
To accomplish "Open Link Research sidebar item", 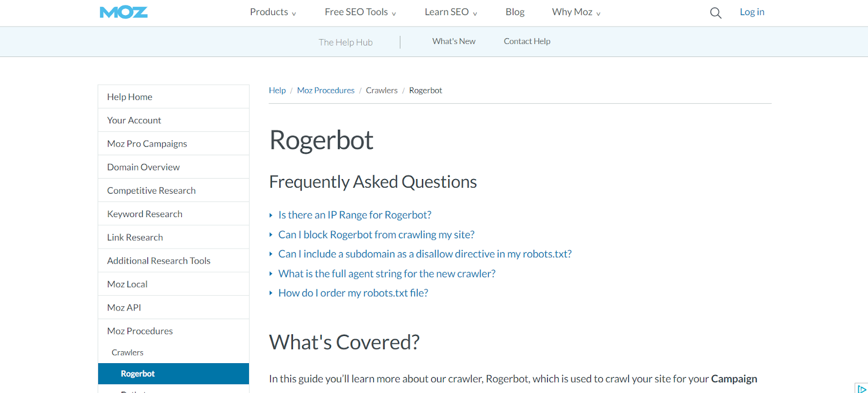I will [x=174, y=237].
